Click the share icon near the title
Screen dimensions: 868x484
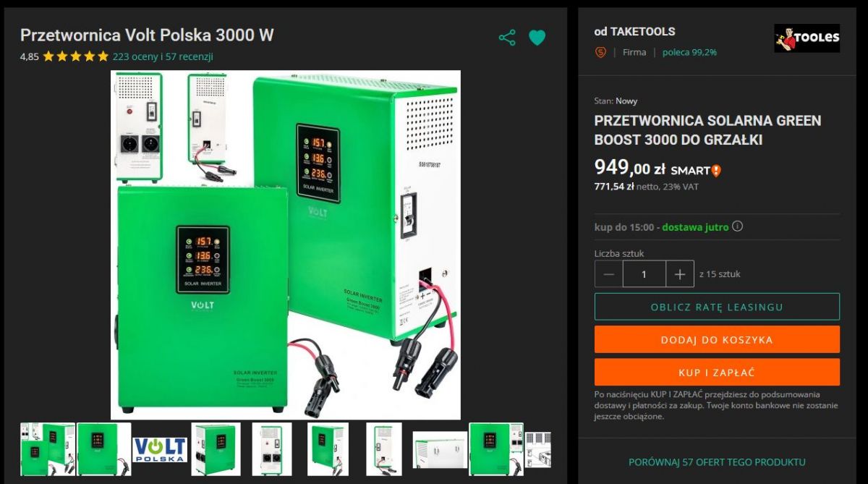click(x=507, y=38)
